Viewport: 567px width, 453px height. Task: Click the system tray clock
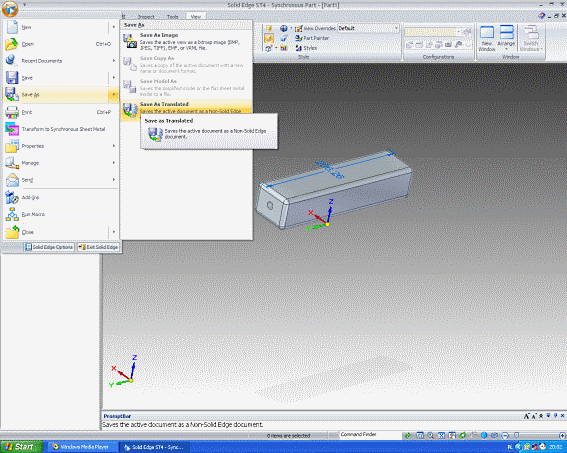click(x=556, y=447)
